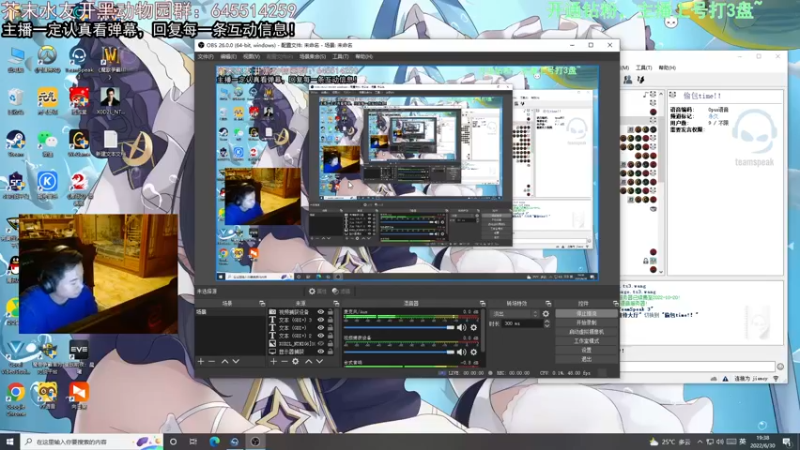Adjust the 300 ms duration stepper arrows
800x450 pixels.
(546, 323)
